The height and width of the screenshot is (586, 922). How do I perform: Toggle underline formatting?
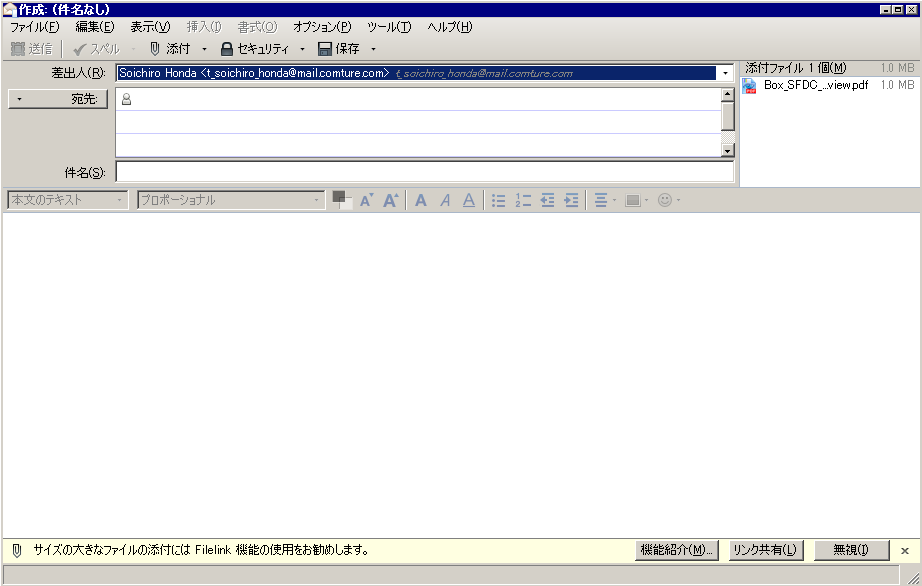point(469,200)
